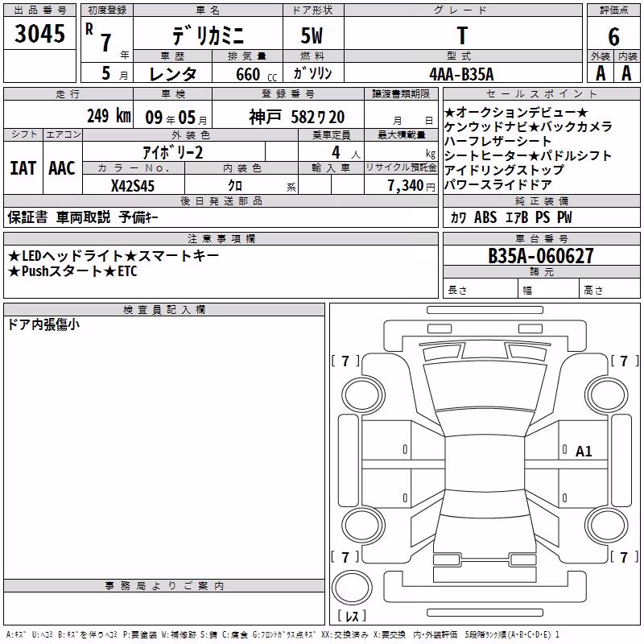Click ハーフレザーシート line
The width and height of the screenshot is (644, 644).
coord(497,141)
